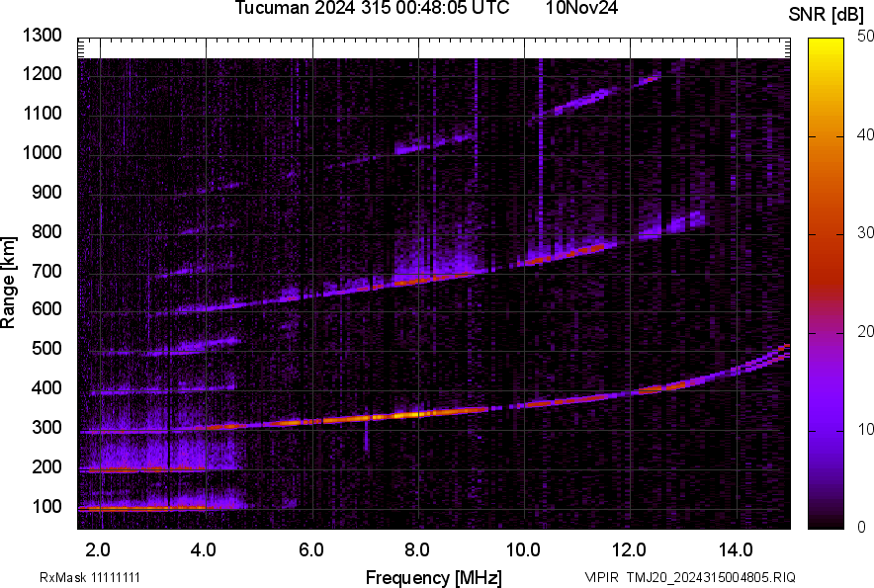Click the title text 'Tucuman 2024 315 00:48:05 UTC'
874x588 pixels.
point(372,8)
